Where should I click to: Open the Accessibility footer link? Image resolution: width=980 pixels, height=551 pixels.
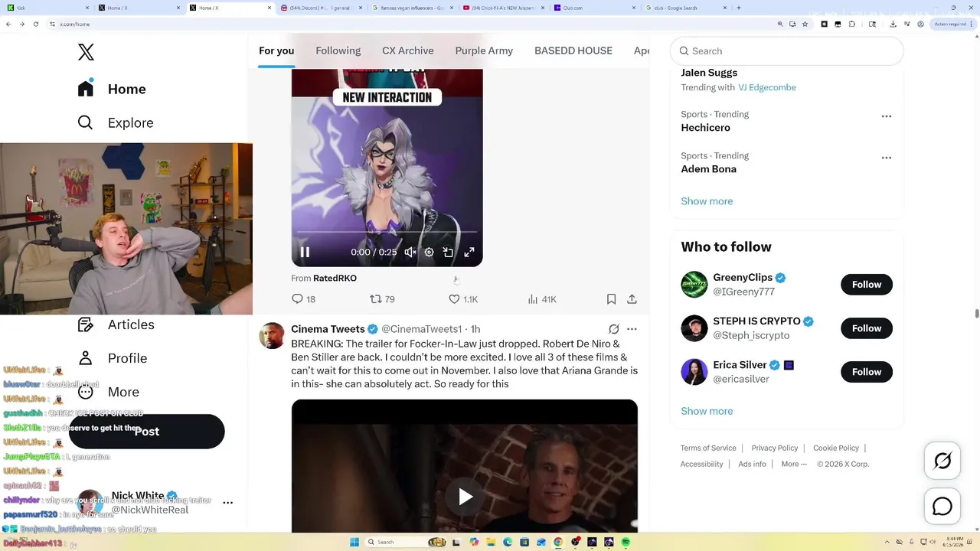click(x=702, y=464)
